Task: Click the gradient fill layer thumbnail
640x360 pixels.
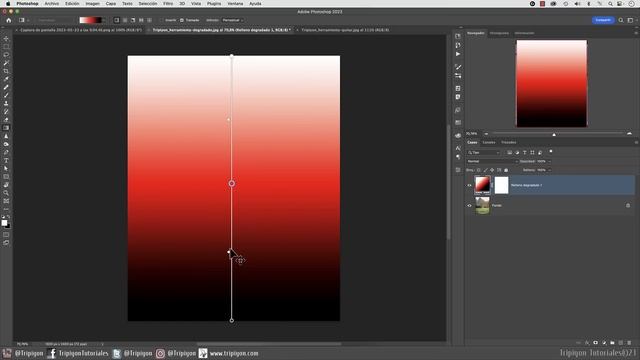Action: pos(482,185)
